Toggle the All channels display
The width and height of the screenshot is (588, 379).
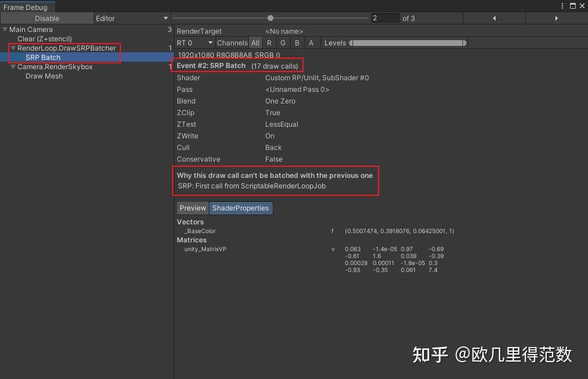click(255, 42)
